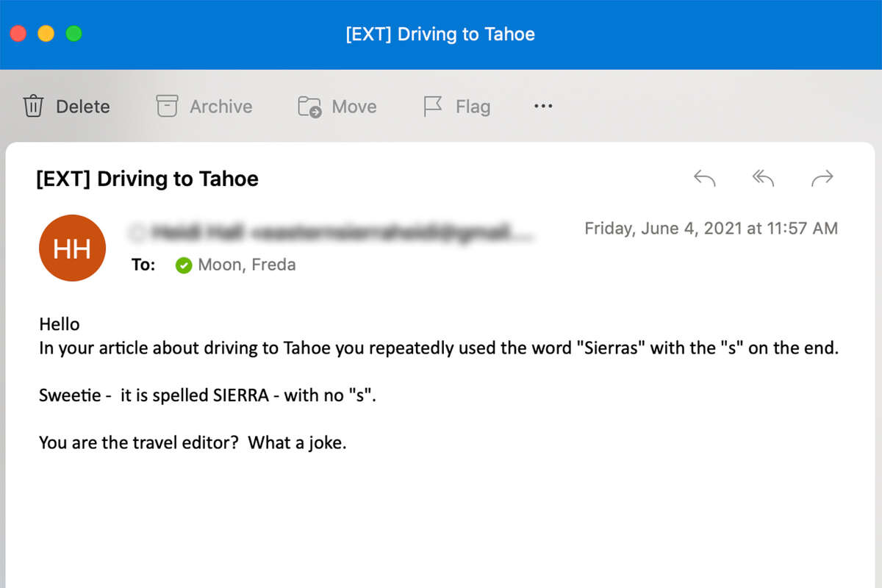The width and height of the screenshot is (882, 588).
Task: Open the Move to folder option
Action: (309, 107)
